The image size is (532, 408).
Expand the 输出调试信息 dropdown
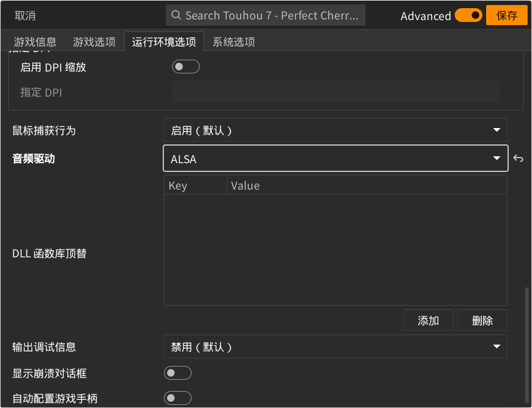point(335,346)
